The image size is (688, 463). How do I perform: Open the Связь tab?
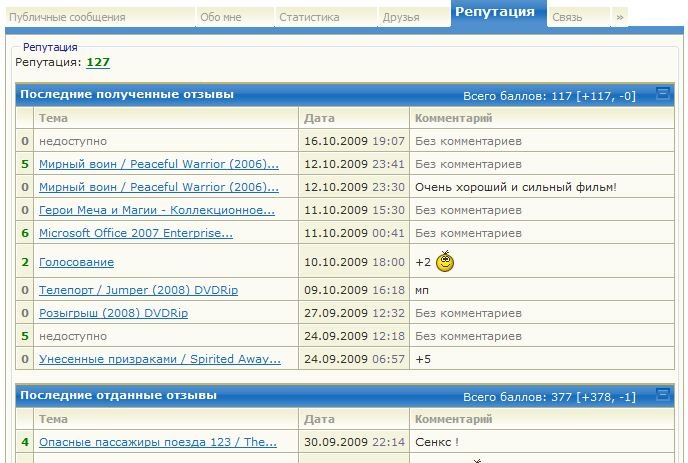(x=579, y=17)
